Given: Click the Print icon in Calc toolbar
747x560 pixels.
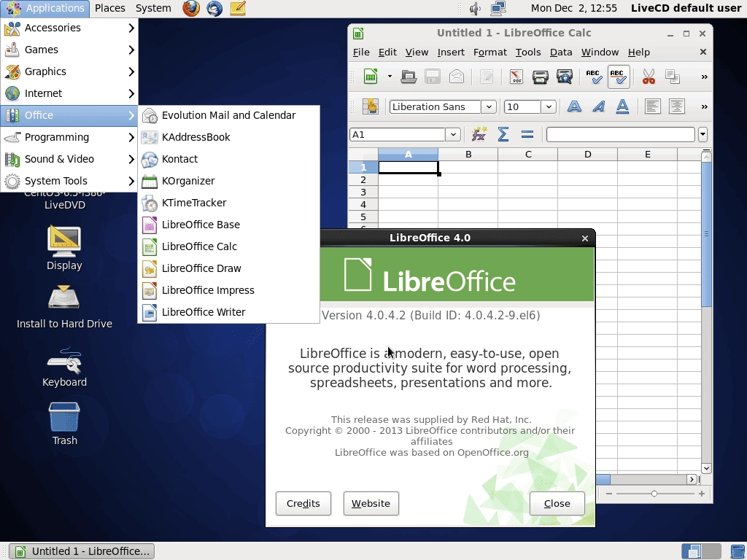Looking at the screenshot, I should [541, 77].
